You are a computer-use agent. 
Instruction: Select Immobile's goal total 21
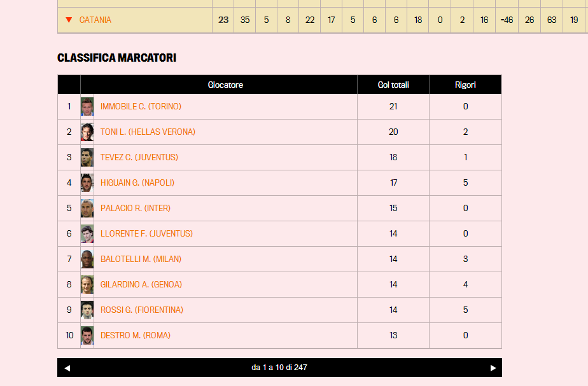[x=393, y=106]
